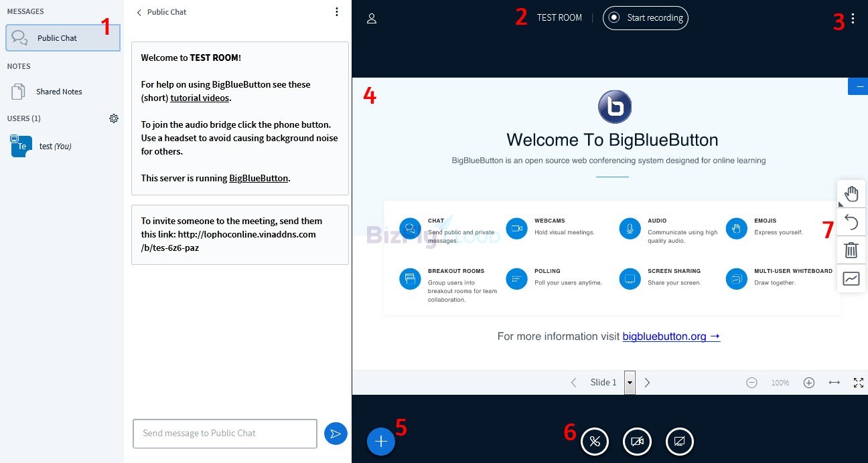
Task: Select the test (You) user avatar
Action: click(x=21, y=146)
